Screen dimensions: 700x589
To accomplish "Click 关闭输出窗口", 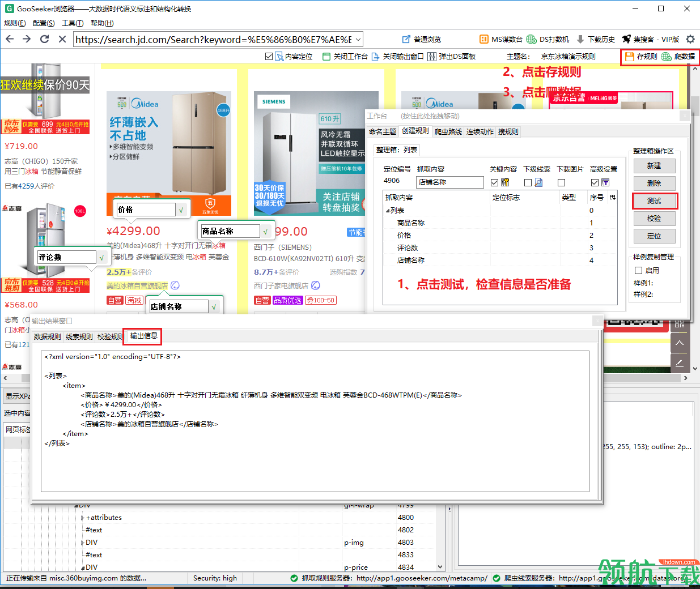I will click(x=397, y=57).
